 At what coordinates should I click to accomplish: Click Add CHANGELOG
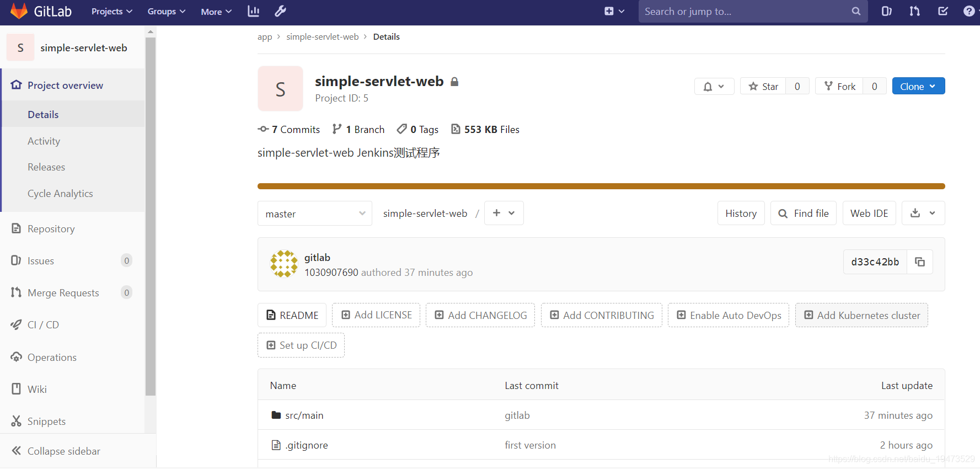[480, 315]
